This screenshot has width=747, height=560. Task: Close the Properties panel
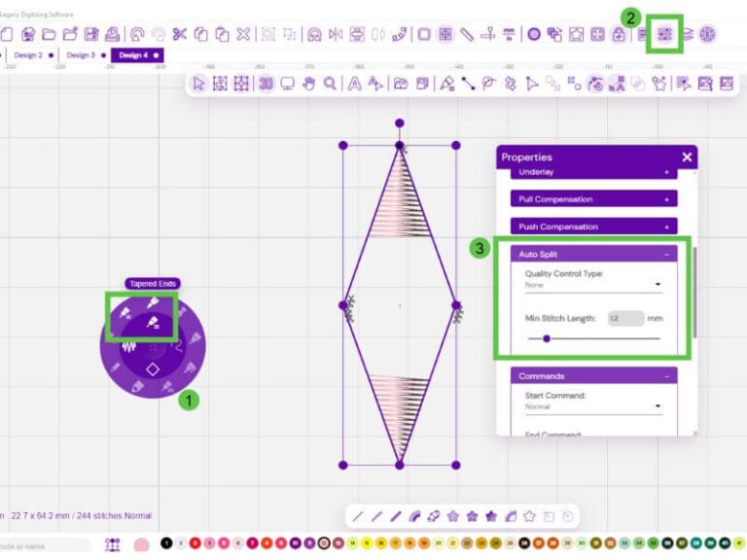point(687,157)
